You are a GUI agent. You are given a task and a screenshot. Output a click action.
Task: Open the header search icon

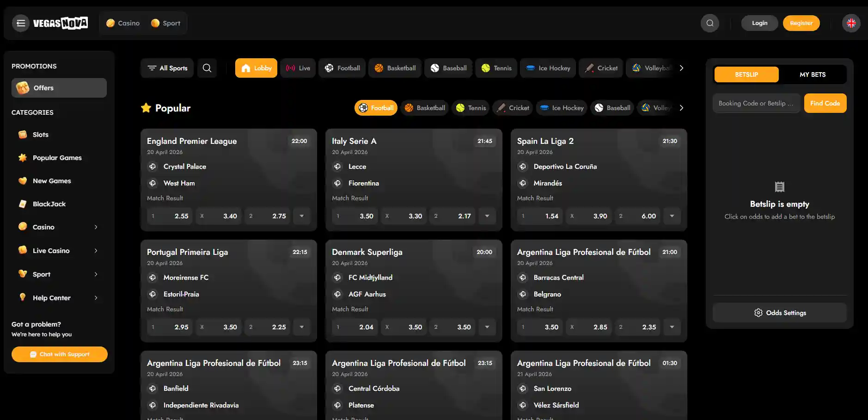(x=710, y=23)
